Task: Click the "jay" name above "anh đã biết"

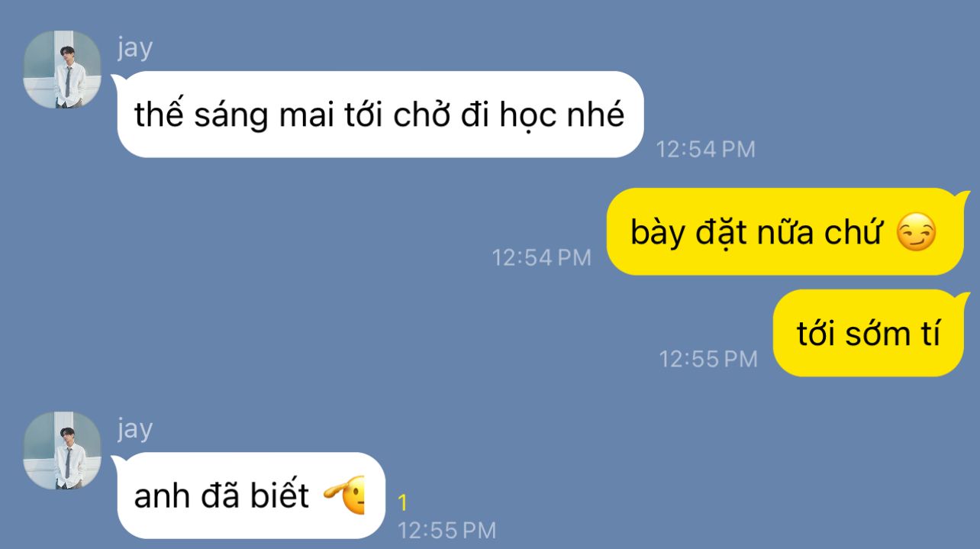Action: [x=135, y=429]
